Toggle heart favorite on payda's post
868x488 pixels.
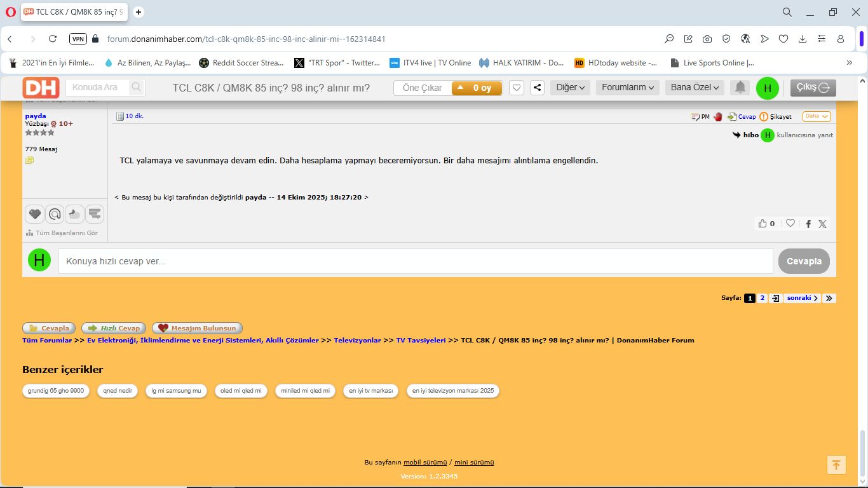coord(790,224)
